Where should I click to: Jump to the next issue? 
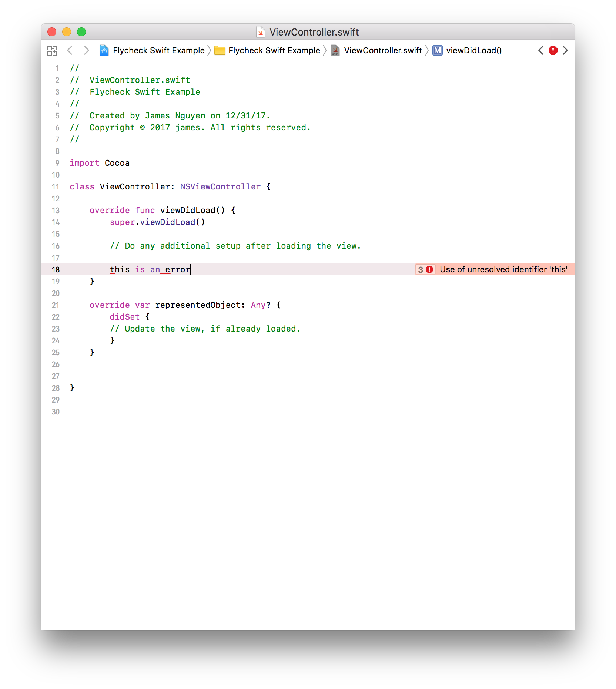point(565,50)
